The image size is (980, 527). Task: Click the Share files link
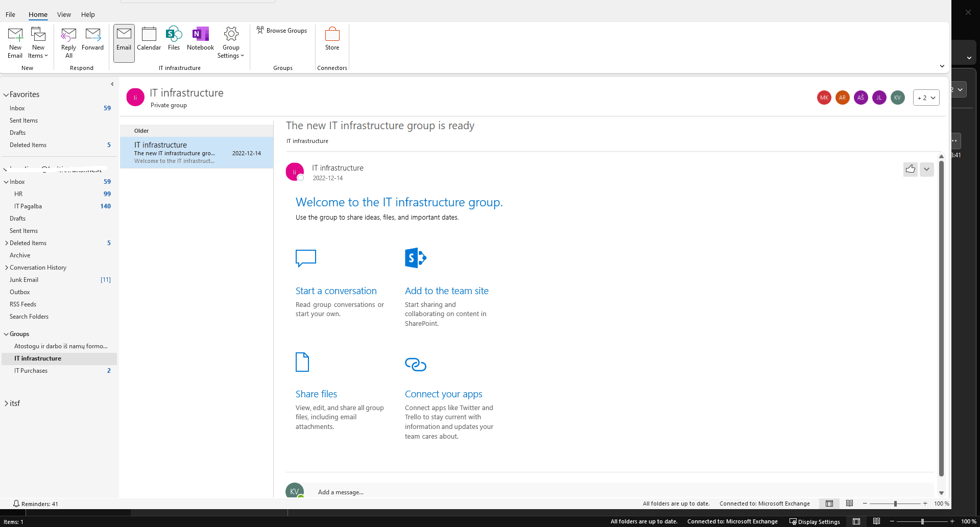316,393
